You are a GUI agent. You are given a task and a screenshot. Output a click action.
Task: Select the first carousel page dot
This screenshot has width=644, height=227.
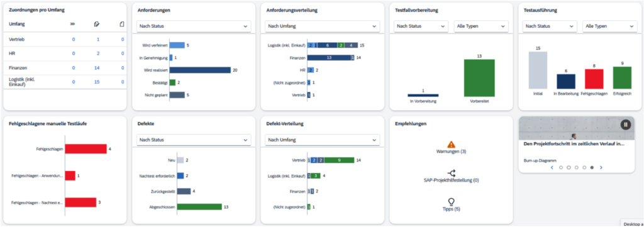[x=561, y=167]
